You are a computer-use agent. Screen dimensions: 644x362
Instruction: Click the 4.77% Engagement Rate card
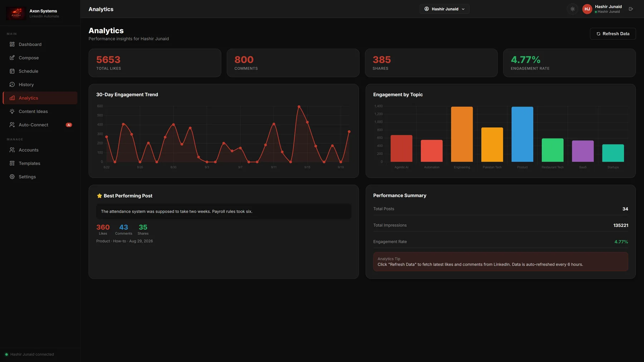[569, 63]
